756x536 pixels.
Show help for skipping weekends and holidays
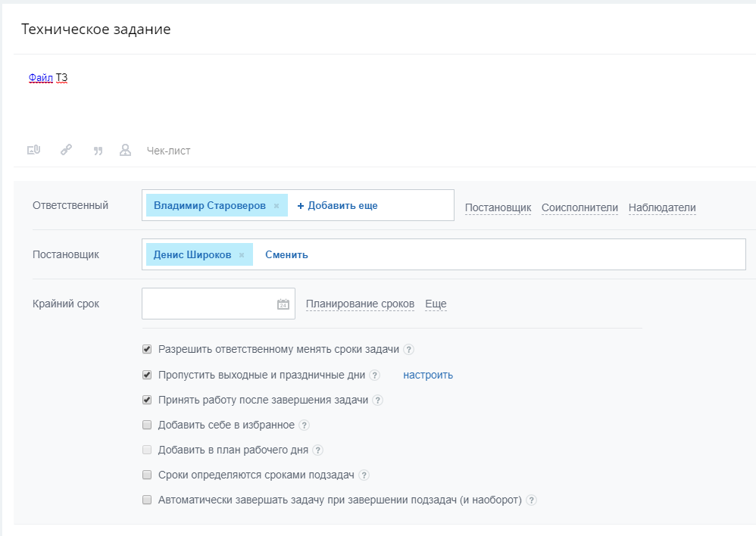[375, 375]
